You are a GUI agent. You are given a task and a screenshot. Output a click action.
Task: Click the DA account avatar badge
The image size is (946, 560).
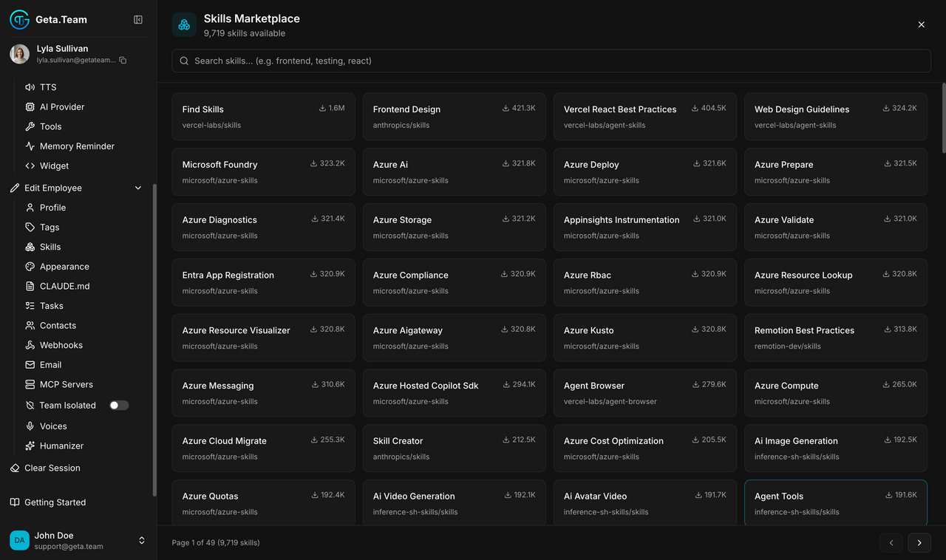[x=19, y=541]
